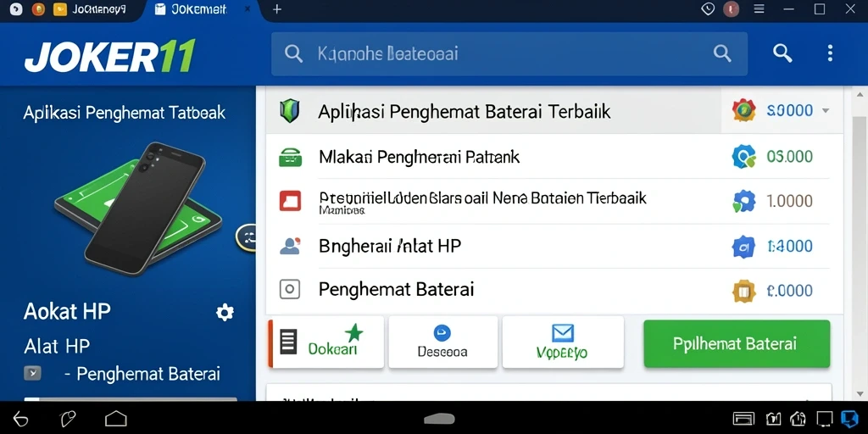Click the blue badge icon beside 0S.000
Image resolution: width=868 pixels, height=434 pixels.
coord(743,157)
